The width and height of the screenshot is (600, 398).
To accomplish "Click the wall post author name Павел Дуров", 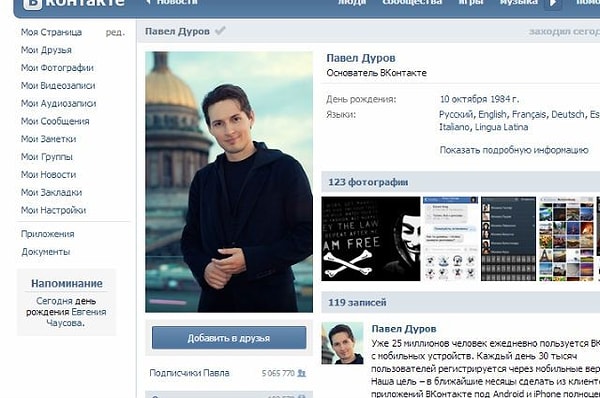I will (404, 329).
